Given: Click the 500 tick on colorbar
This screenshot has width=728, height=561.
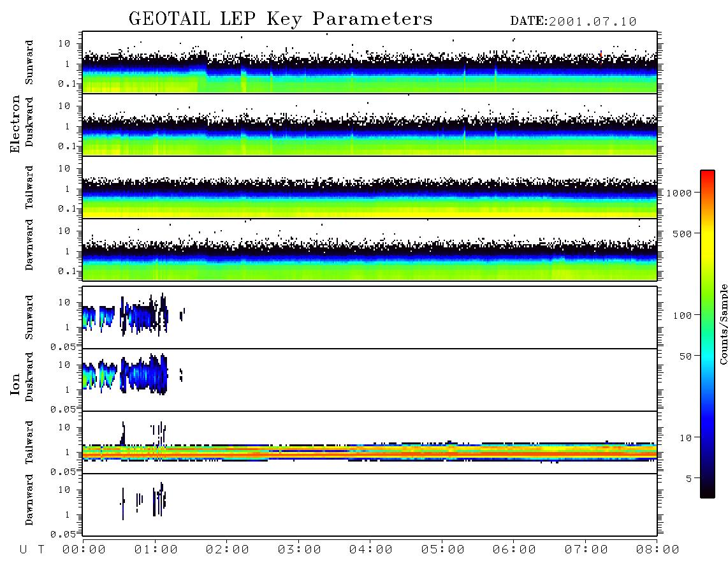Looking at the screenshot, I should coord(682,233).
